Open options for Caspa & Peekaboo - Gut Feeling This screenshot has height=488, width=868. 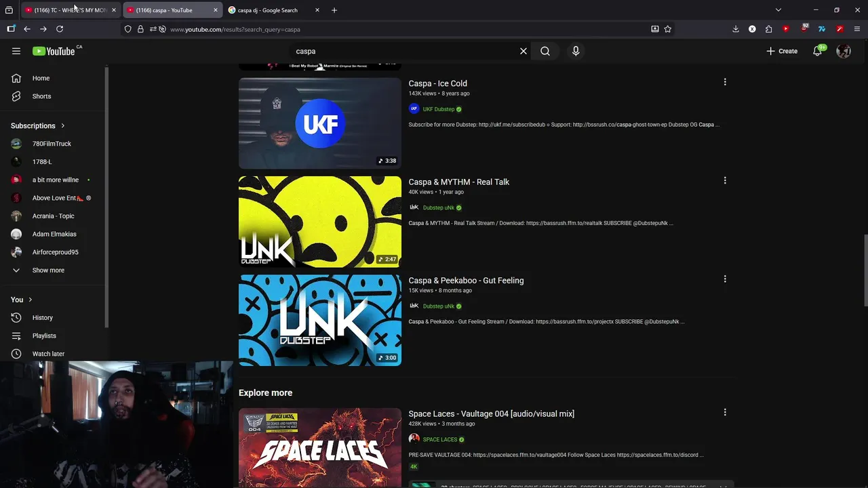[x=725, y=279]
